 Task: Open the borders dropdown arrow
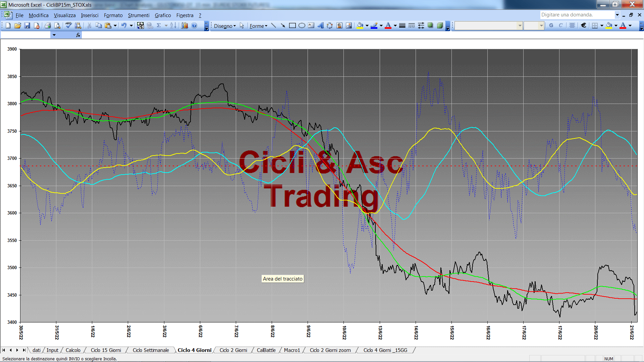[x=602, y=25]
